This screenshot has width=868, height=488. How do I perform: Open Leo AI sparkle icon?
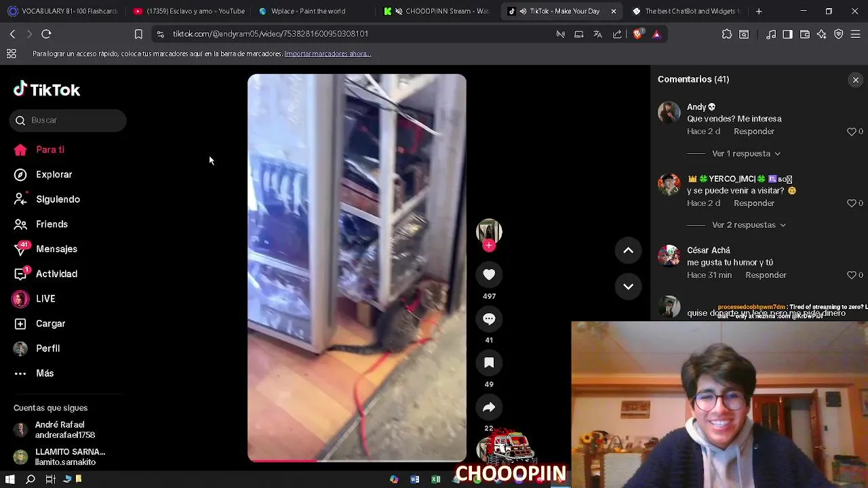click(822, 34)
